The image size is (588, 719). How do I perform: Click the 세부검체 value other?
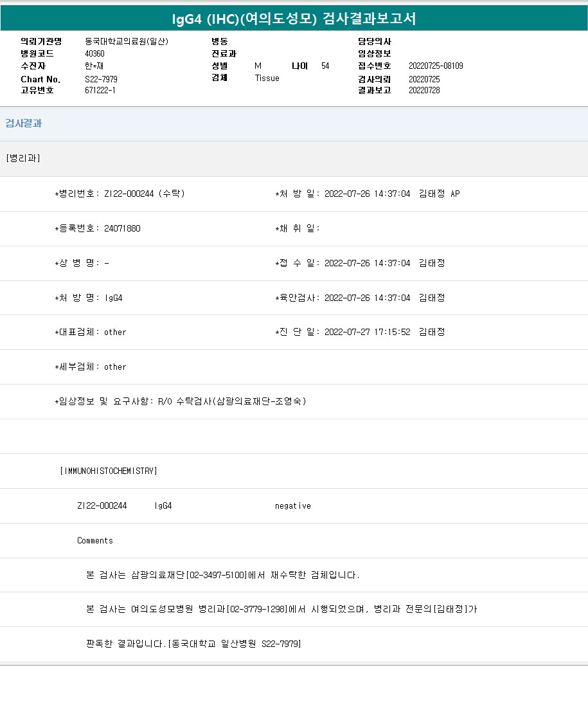click(115, 367)
